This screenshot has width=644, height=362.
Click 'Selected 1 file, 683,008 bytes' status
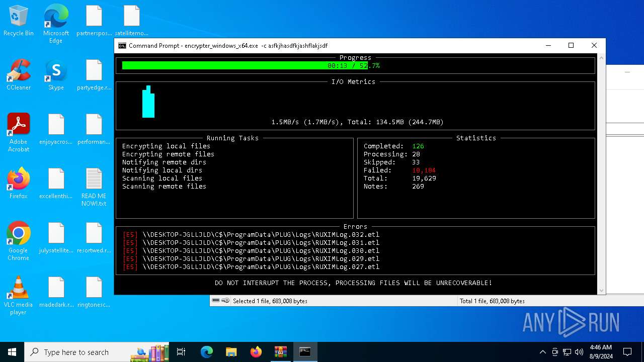pyautogui.click(x=270, y=301)
